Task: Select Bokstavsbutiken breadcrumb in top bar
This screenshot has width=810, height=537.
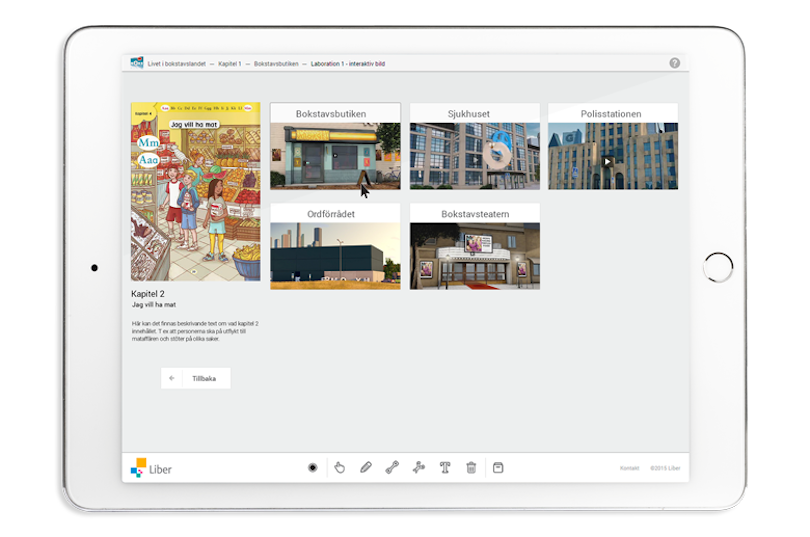Action: click(276, 63)
